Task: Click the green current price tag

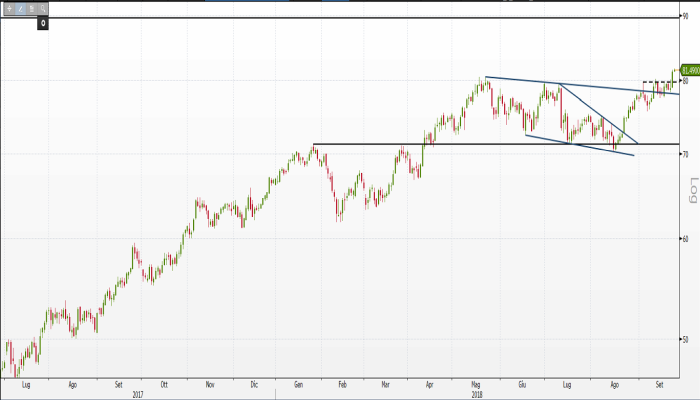Action: tap(689, 70)
